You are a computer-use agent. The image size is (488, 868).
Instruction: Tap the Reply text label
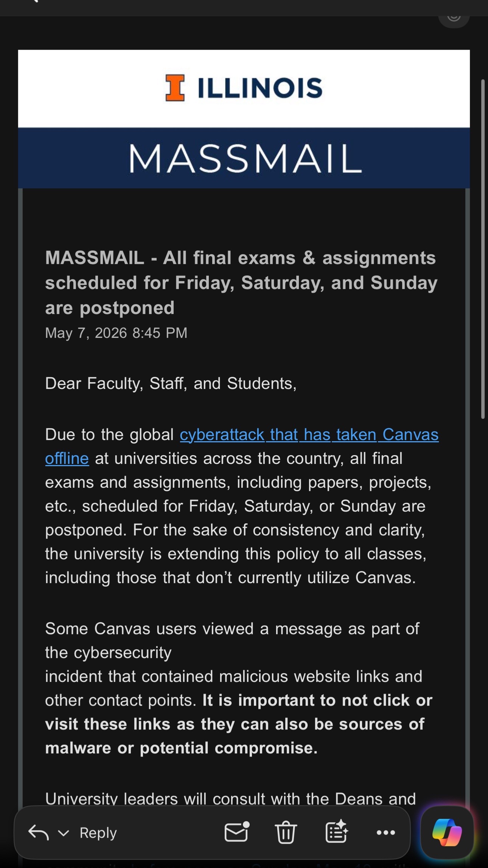(98, 833)
